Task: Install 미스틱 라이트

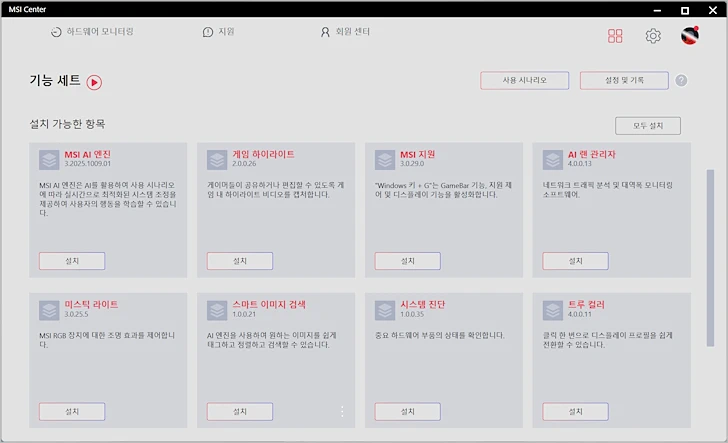Action: pyautogui.click(x=72, y=411)
